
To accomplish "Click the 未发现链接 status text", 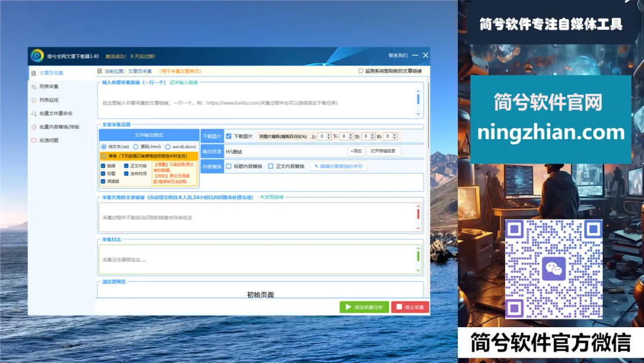I will tap(271, 198).
